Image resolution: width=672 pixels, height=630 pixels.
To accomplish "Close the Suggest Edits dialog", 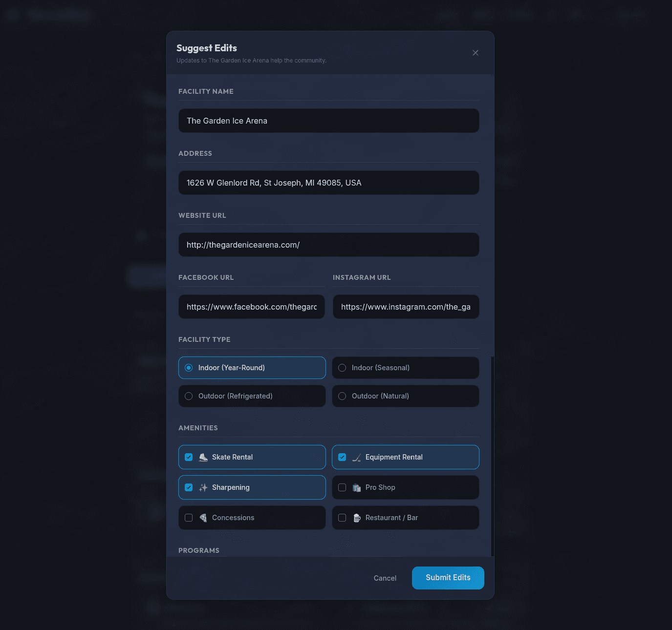I will point(476,53).
